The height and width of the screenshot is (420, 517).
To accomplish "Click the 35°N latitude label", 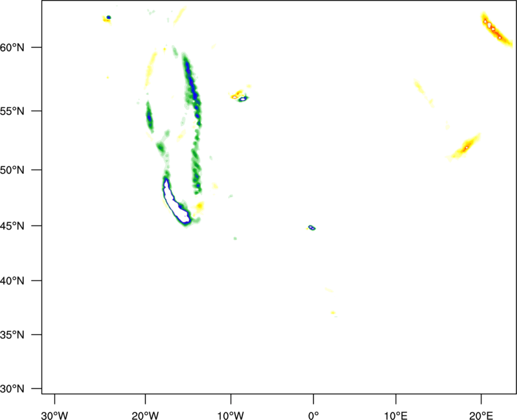I will click(x=12, y=335).
